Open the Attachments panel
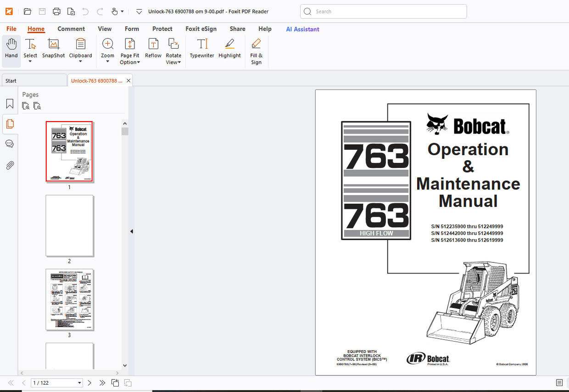The height and width of the screenshot is (392, 569). 10,165
